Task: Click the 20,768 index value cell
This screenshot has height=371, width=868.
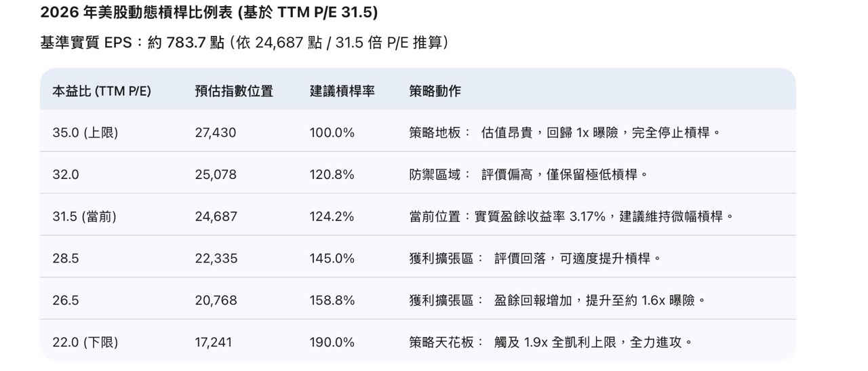Action: [x=216, y=300]
